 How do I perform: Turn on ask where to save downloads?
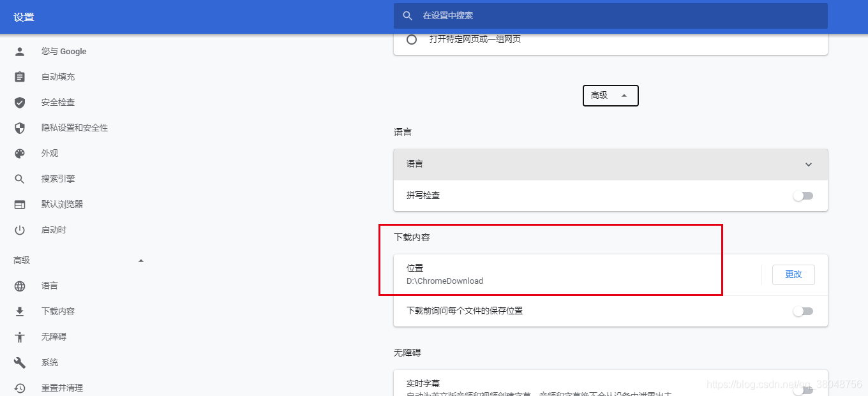pos(804,311)
